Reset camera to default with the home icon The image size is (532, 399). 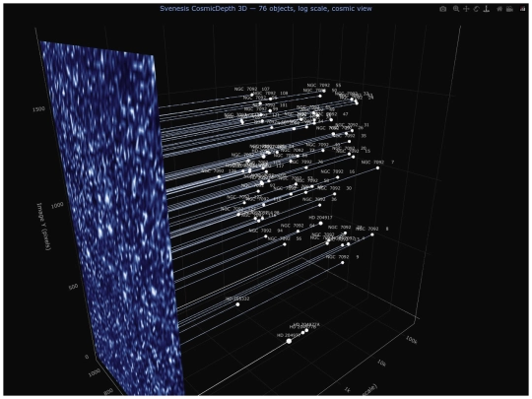click(x=499, y=9)
